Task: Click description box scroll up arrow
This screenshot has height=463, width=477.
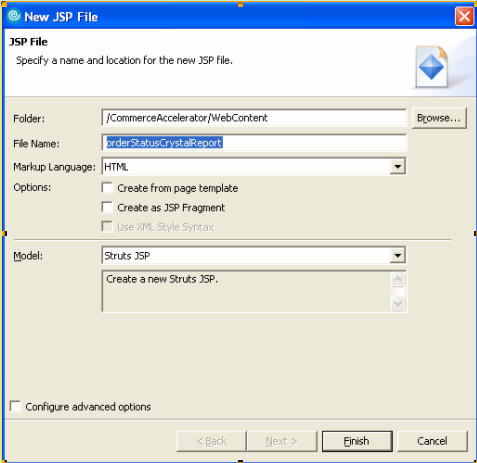Action: click(398, 279)
